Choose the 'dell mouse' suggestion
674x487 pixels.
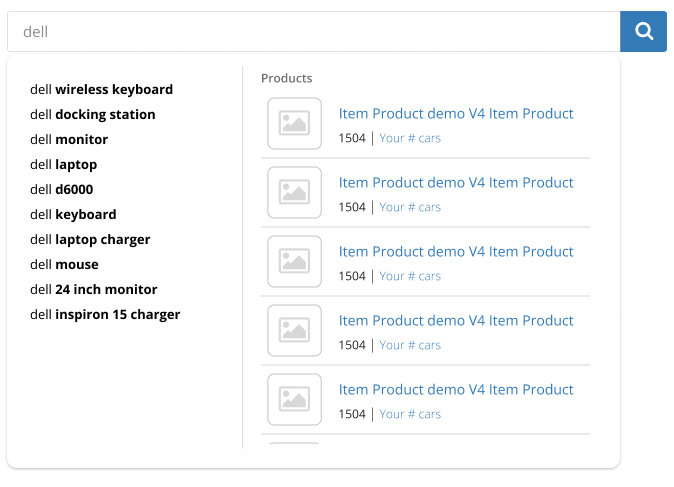[x=64, y=264]
